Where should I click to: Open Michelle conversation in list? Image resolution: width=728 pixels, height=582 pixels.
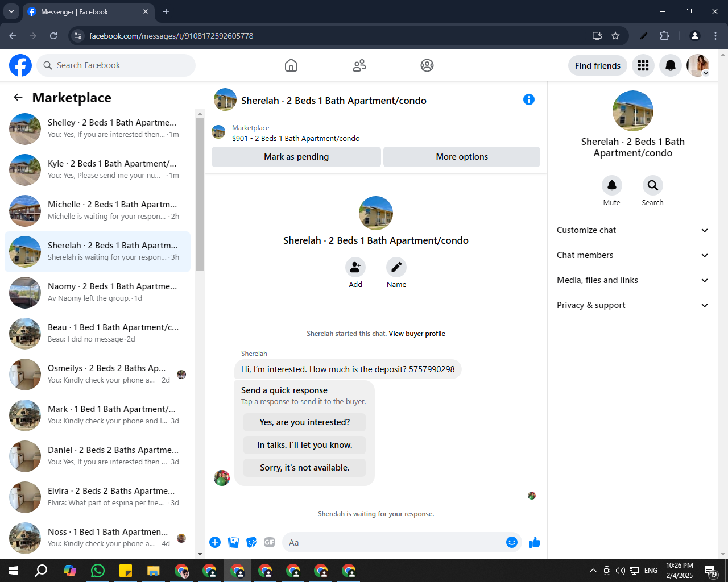click(x=97, y=211)
